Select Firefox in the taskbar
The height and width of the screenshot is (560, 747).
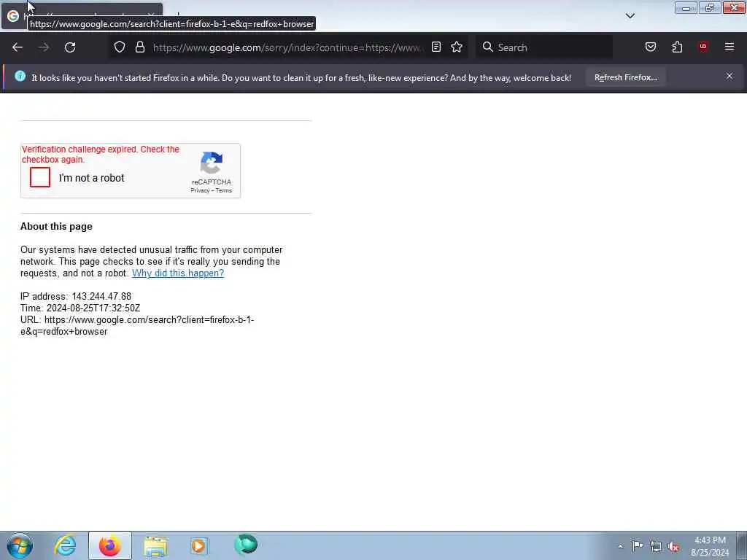coord(110,545)
